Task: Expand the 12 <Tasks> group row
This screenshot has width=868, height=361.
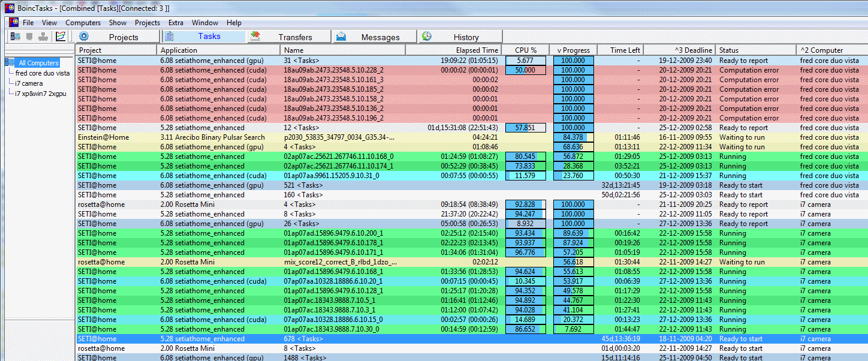Action: coord(472,128)
